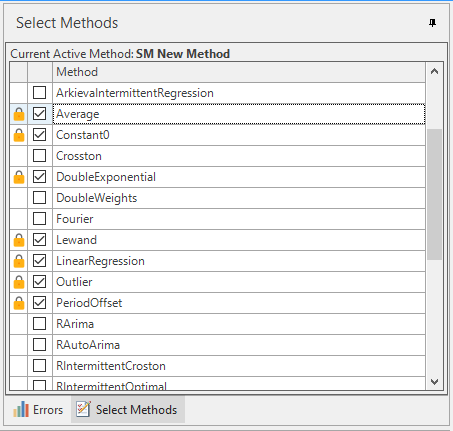The height and width of the screenshot is (431, 453).
Task: Select the RIntermittentCroston row text
Action: [111, 366]
